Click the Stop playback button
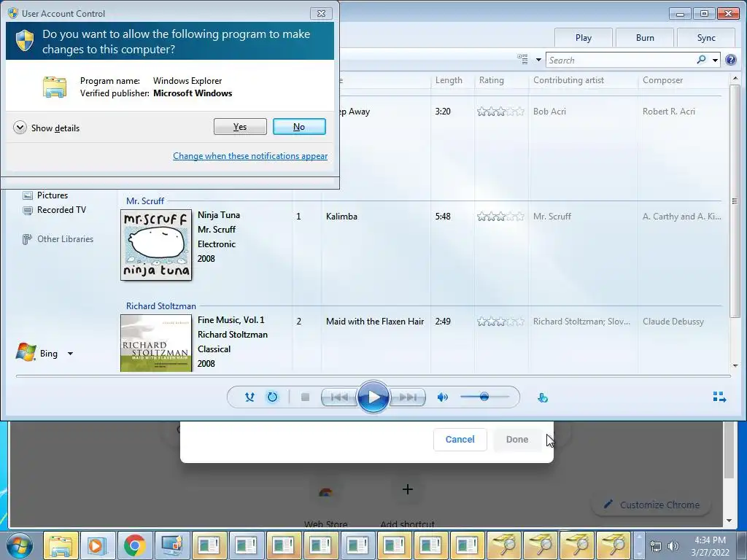Screen dimensions: 747x560 pos(306,397)
